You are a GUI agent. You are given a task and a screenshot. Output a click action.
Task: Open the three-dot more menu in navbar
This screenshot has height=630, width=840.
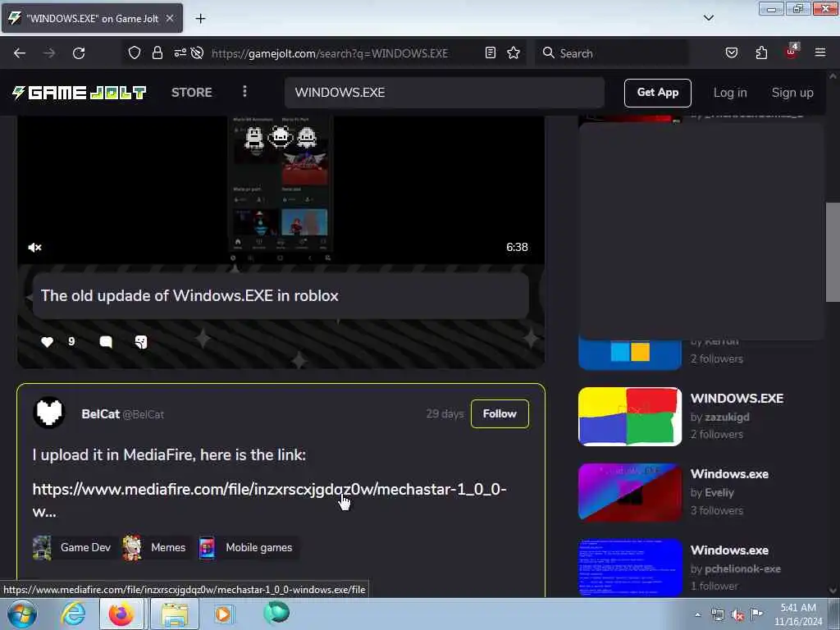tap(244, 92)
